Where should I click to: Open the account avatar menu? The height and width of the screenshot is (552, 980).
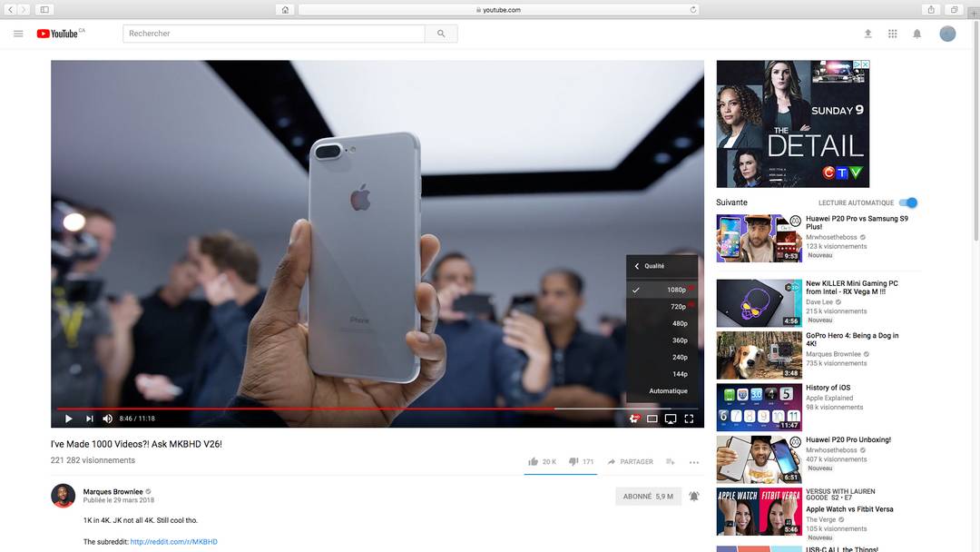tap(947, 34)
